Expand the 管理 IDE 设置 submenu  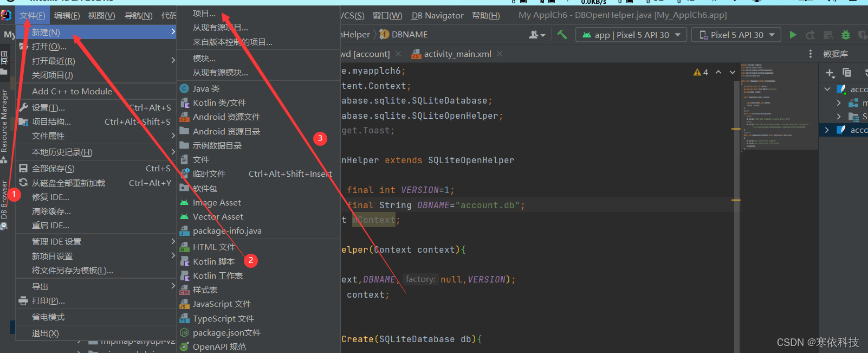(96, 241)
